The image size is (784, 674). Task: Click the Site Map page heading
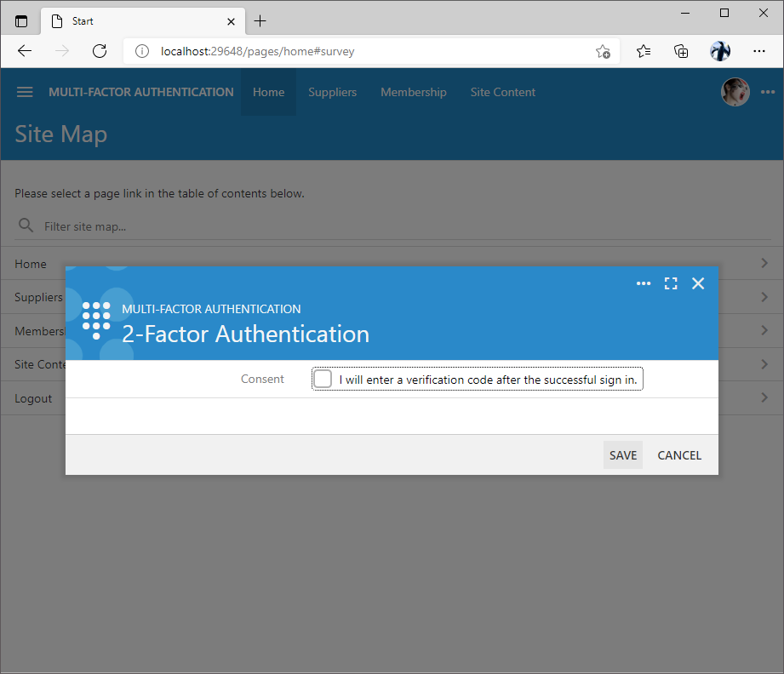click(x=61, y=134)
